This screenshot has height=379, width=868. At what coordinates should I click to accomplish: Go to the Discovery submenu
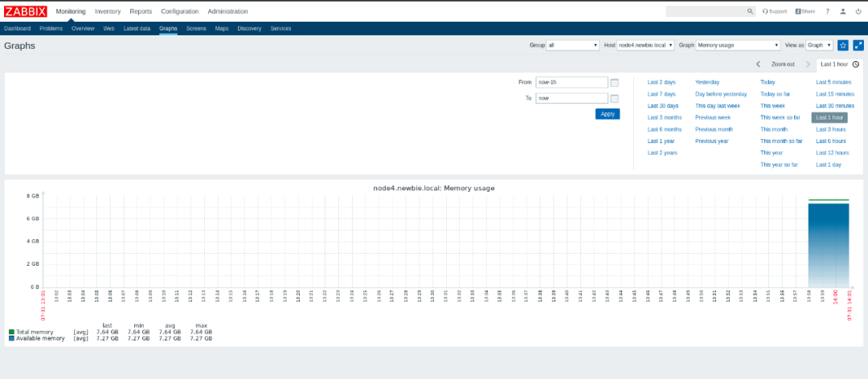click(x=249, y=28)
